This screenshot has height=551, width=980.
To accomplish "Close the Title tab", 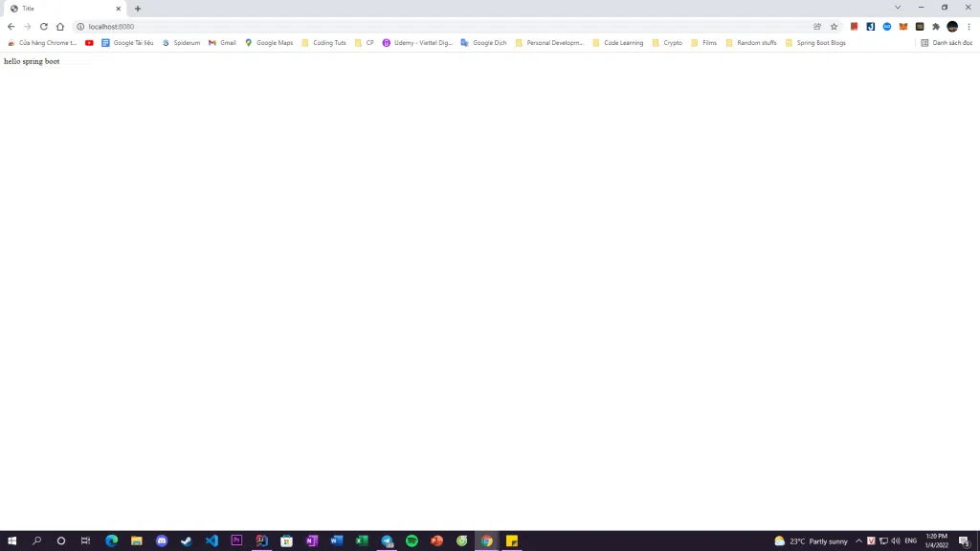I will coord(118,9).
